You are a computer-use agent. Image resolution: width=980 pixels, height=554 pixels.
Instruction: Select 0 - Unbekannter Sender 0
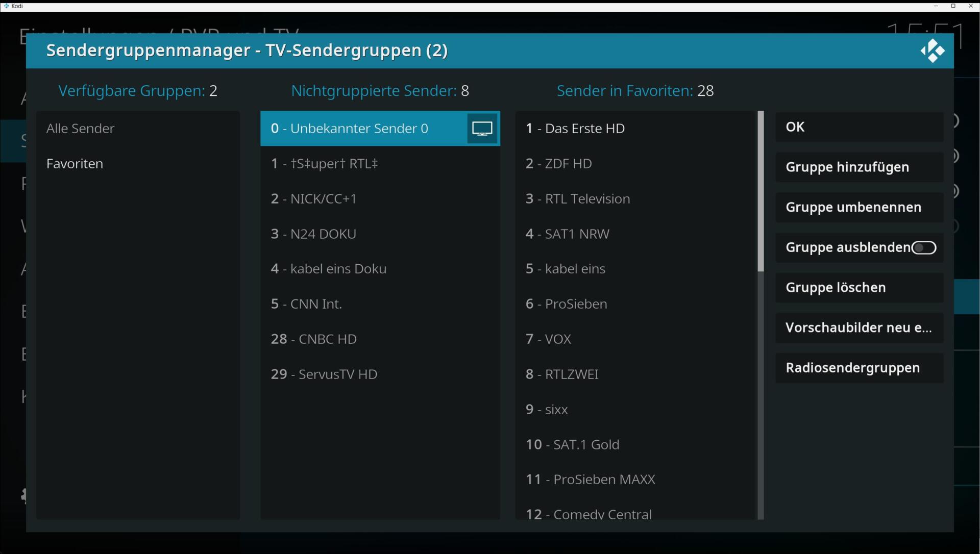tap(380, 129)
